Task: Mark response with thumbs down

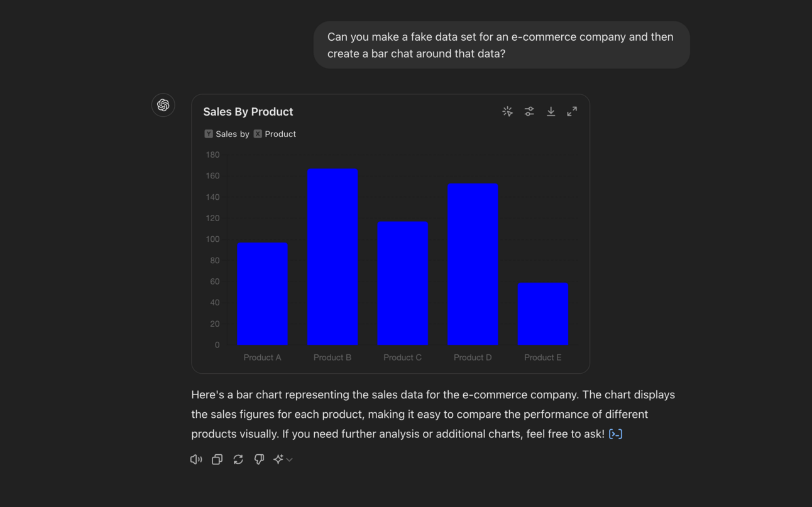Action: pyautogui.click(x=259, y=459)
